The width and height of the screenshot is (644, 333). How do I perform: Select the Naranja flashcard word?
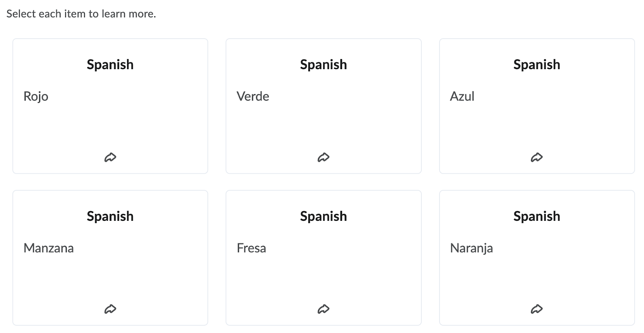point(471,248)
